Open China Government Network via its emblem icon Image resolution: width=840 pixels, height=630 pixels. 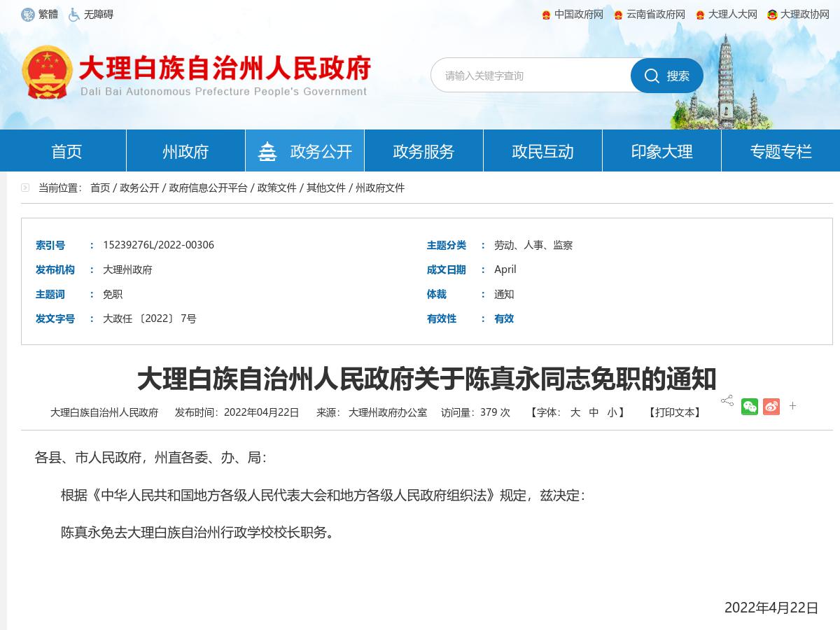pos(547,14)
